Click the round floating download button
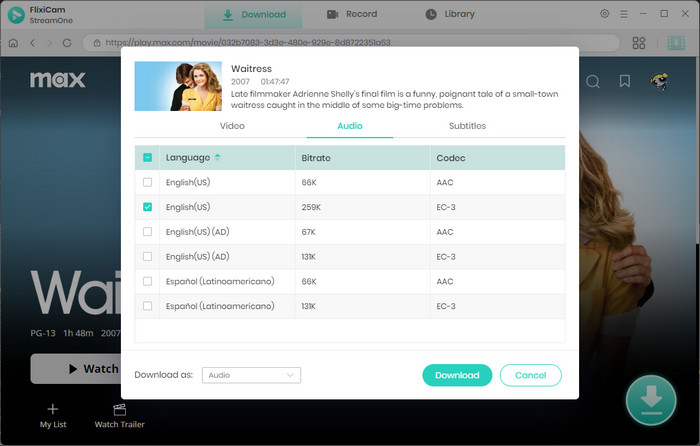700x446 pixels. coord(651,400)
